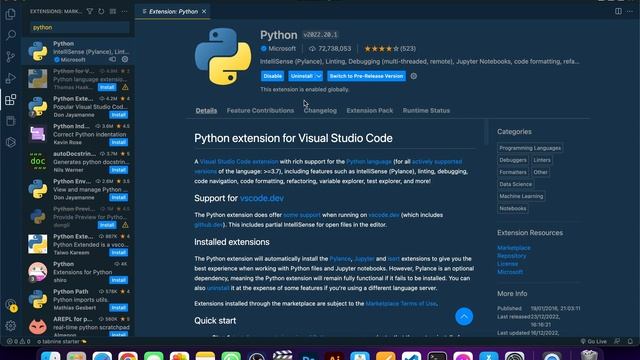This screenshot has height=360, width=640.
Task: Open Visual Studio Code extension link
Action: [239, 162]
